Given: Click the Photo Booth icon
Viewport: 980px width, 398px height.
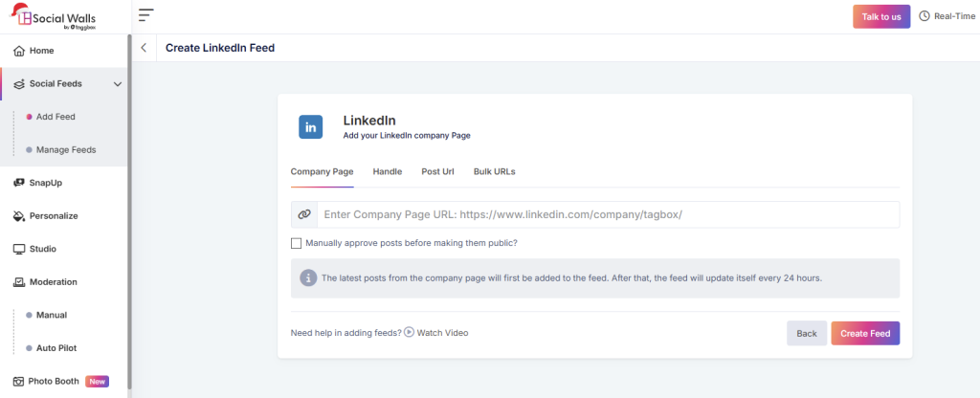Looking at the screenshot, I should pos(19,381).
